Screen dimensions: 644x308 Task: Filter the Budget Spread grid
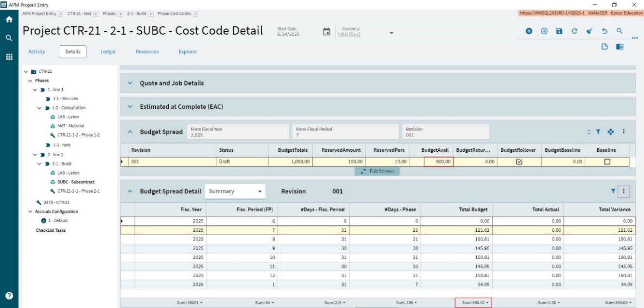click(x=598, y=132)
